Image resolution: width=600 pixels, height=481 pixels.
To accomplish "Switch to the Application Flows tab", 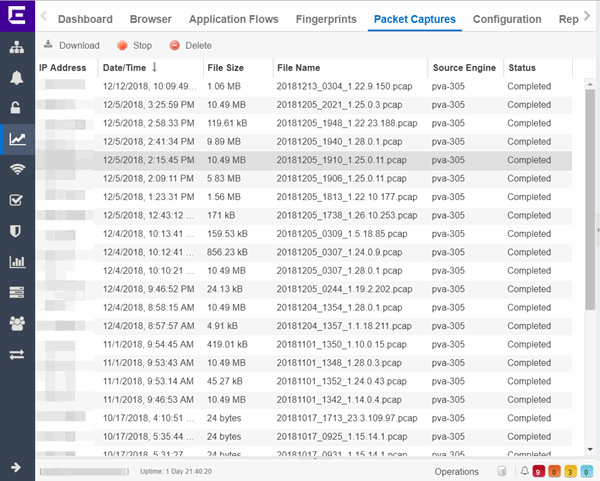I will (x=235, y=19).
